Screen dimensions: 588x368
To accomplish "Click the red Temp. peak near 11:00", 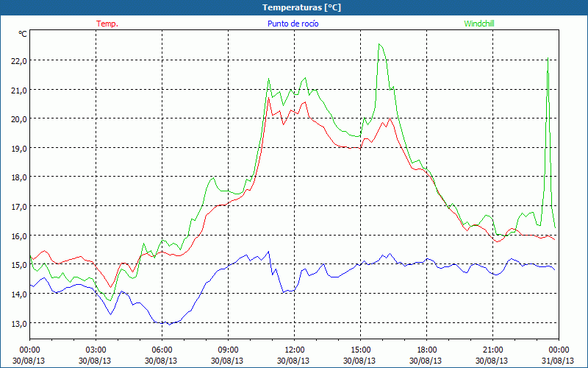I will click(x=268, y=98).
